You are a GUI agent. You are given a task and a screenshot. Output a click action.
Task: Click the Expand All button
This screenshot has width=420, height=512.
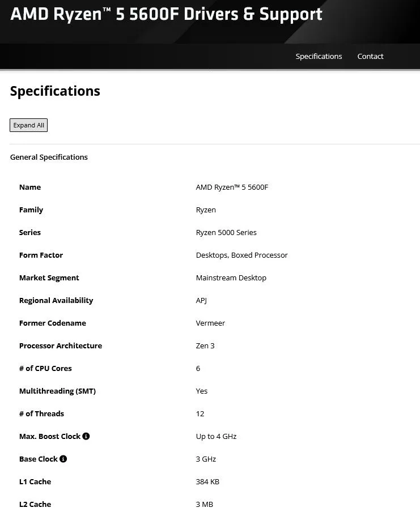[x=28, y=125]
